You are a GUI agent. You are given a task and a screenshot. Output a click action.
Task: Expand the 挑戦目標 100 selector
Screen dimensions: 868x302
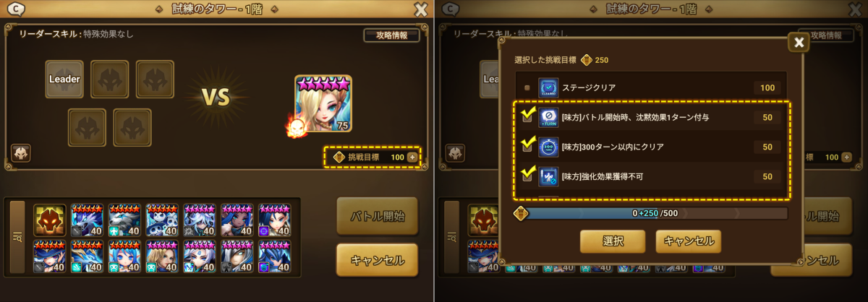point(373,157)
